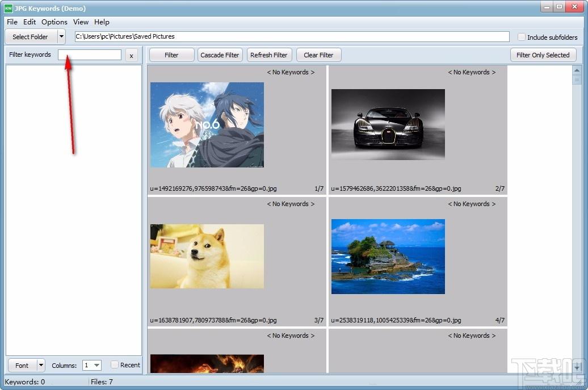Screen dimensions: 588x390
Task: Select the island seascape thumbnail
Action: (388, 257)
